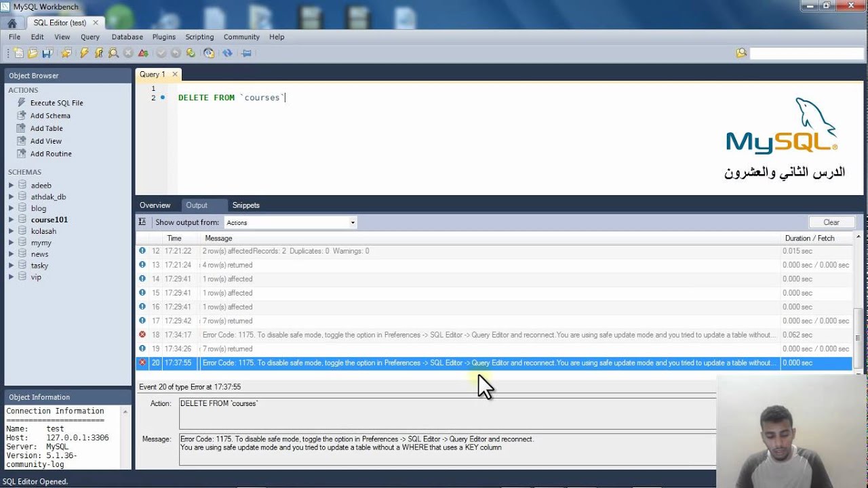The height and width of the screenshot is (488, 868).
Task: Open the Help menu
Action: 277,37
